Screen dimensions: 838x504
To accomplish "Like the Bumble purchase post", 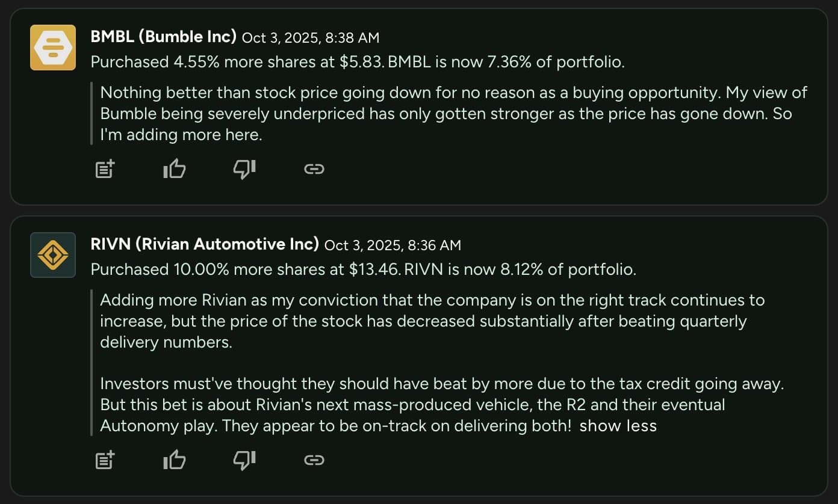I will (175, 170).
